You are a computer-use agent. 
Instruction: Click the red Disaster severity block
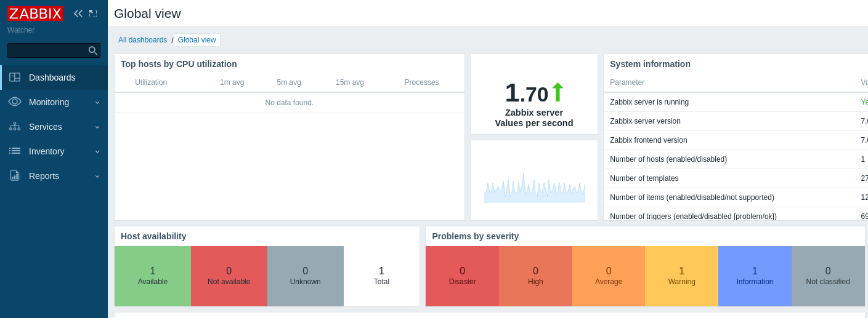pos(462,276)
